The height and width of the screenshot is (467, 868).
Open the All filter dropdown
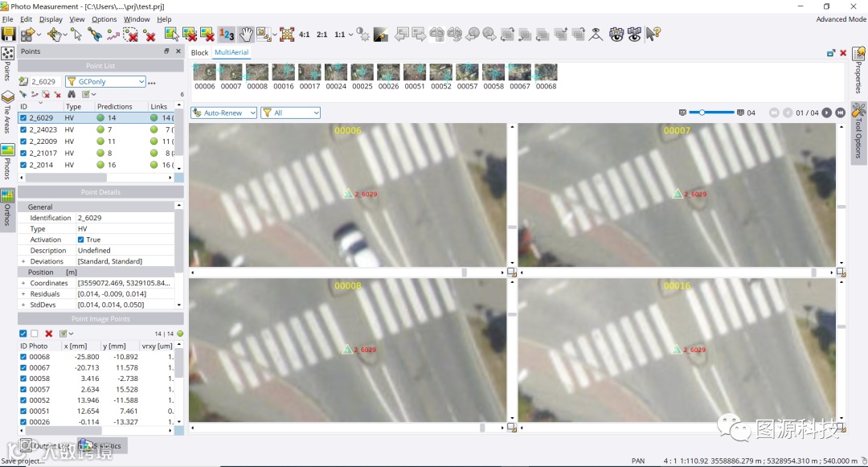(291, 113)
